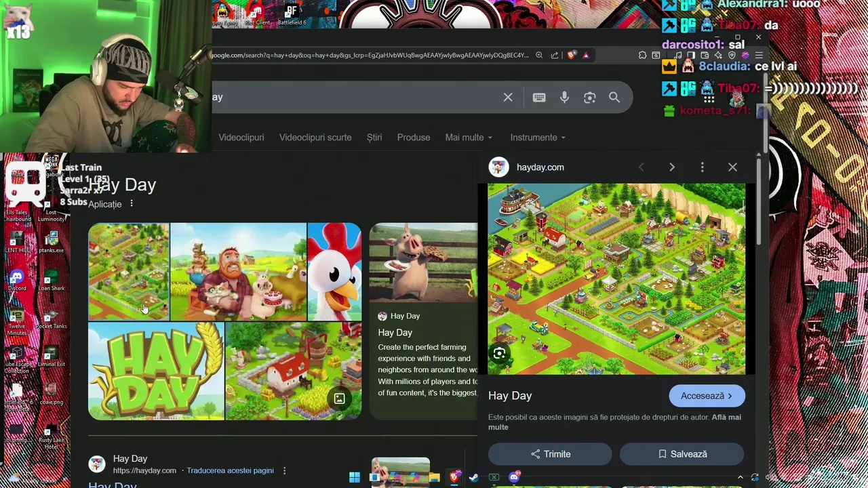The image size is (868, 488).
Task: Click the zoom icon in the address bar
Action: coord(539,56)
